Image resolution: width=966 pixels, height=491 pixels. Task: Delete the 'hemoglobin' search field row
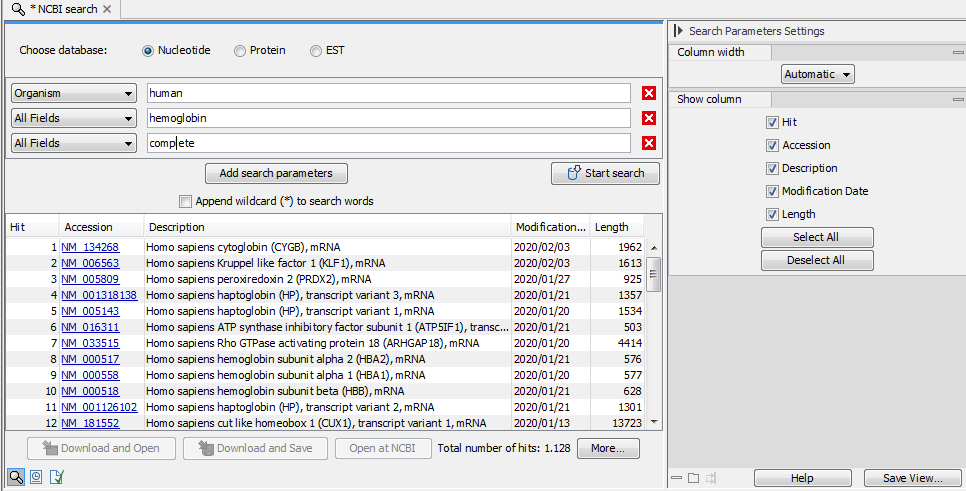[x=648, y=118]
